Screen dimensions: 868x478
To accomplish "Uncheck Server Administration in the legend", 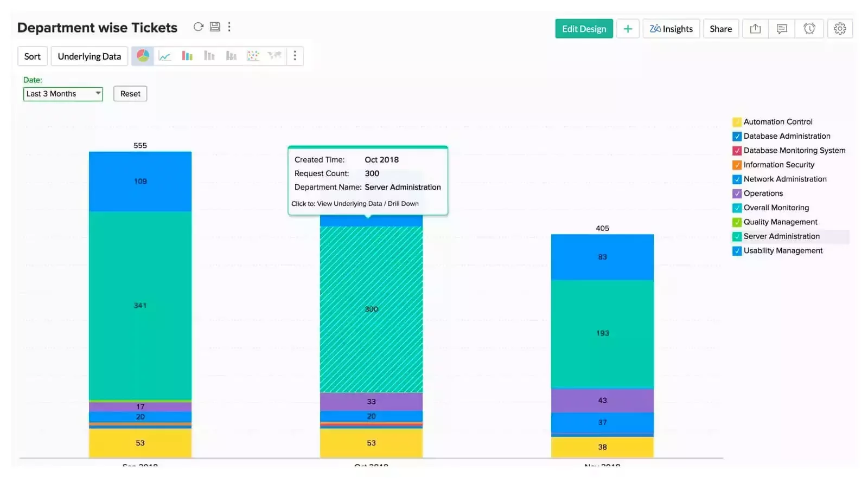I will tap(737, 237).
